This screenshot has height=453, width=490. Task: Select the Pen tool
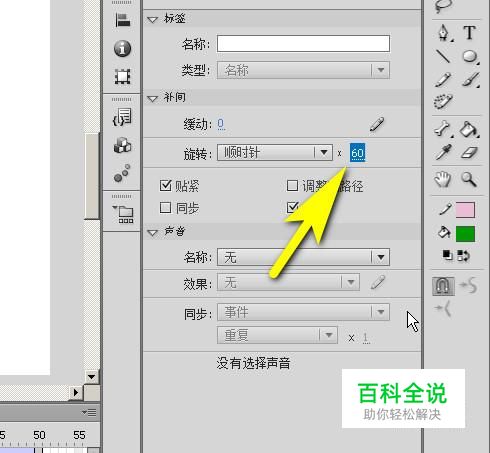pos(444,33)
